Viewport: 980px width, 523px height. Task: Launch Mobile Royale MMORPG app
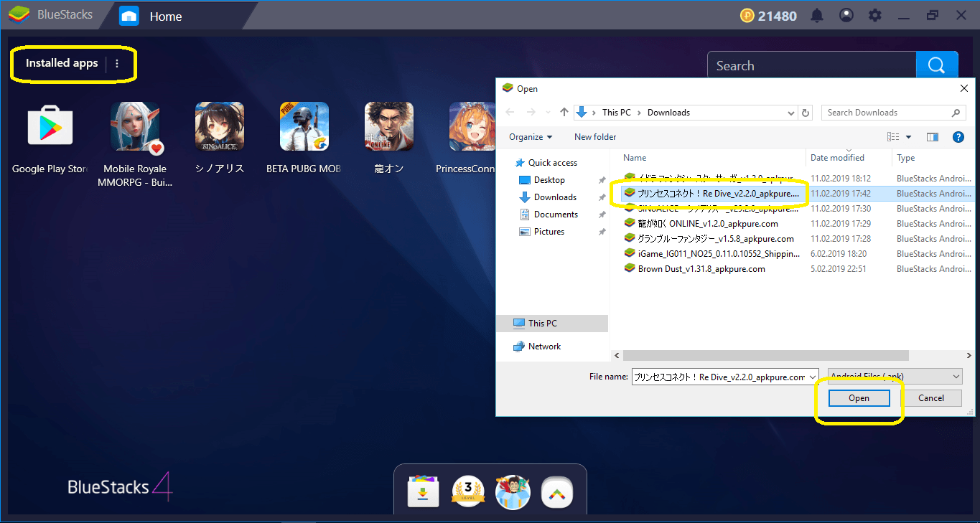135,126
